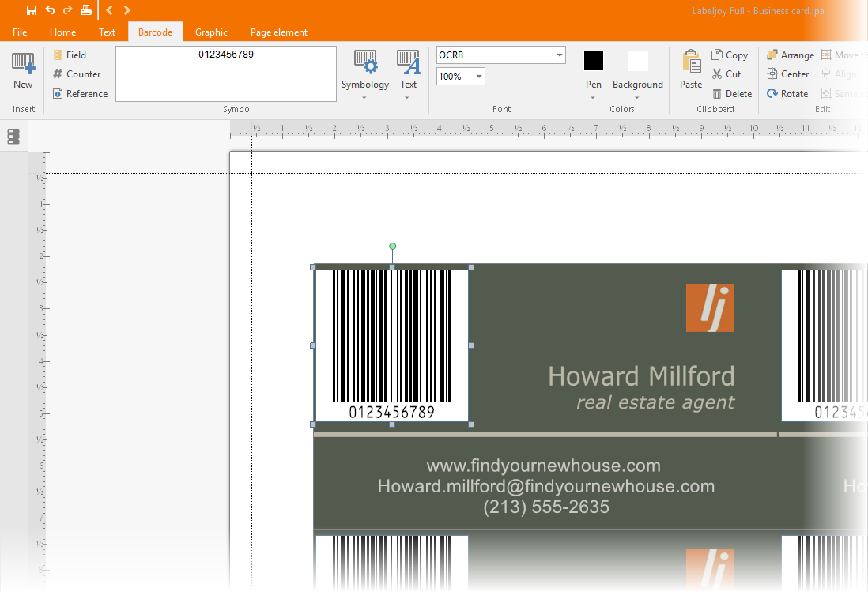Open the File menu

click(20, 32)
